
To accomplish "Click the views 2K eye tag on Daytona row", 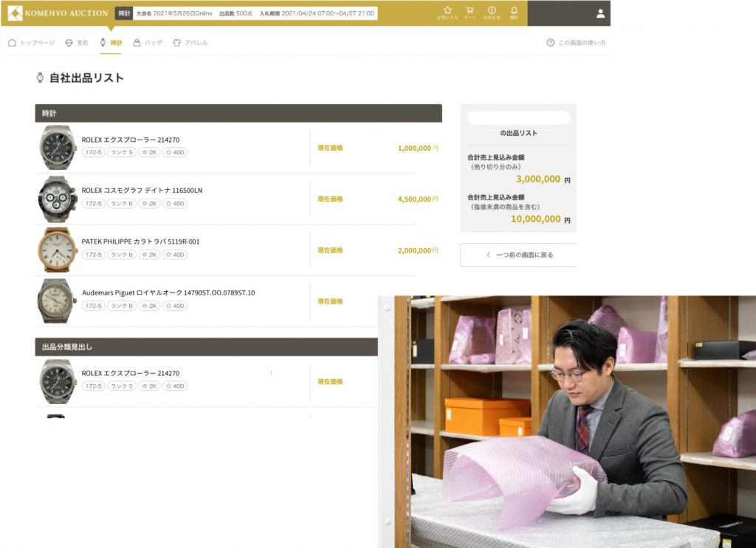I will pyautogui.click(x=149, y=204).
